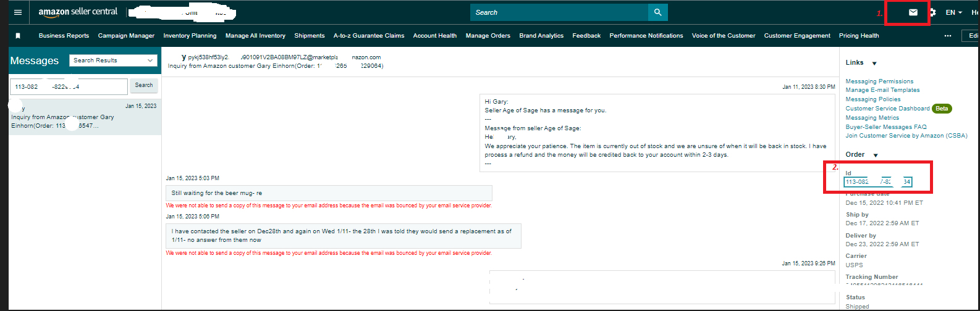Open the three-dots more menu
The height and width of the screenshot is (311, 980).
948,36
